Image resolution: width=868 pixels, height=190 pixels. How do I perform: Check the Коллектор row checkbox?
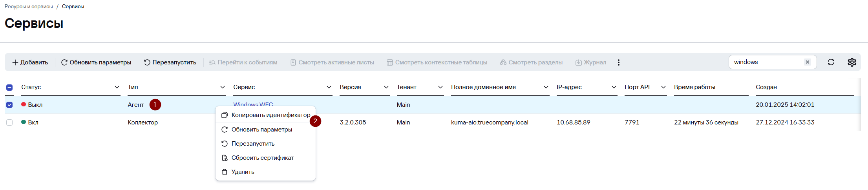click(9, 122)
